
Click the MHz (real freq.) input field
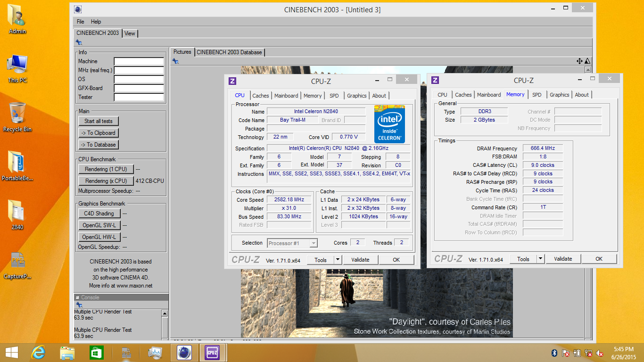[x=139, y=70]
